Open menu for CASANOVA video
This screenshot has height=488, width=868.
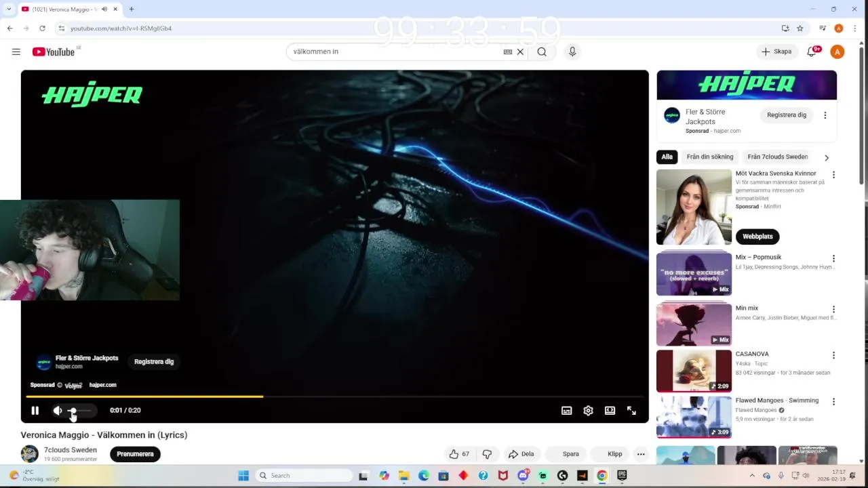point(833,355)
